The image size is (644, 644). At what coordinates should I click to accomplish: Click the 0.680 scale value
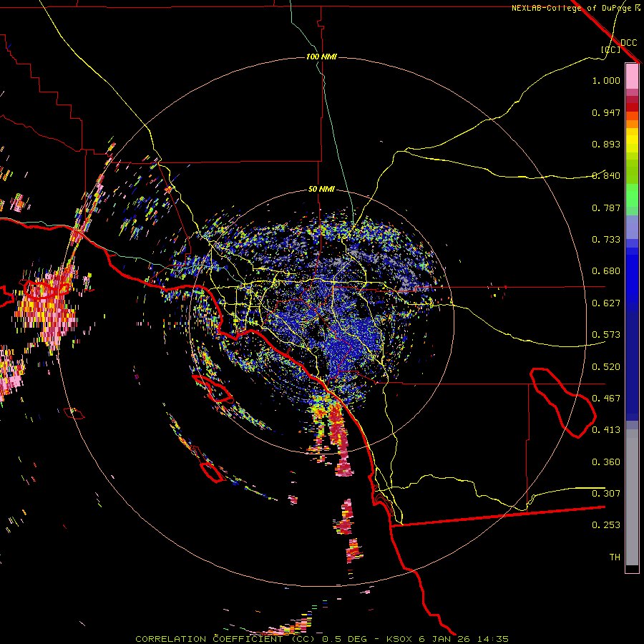[x=606, y=271]
